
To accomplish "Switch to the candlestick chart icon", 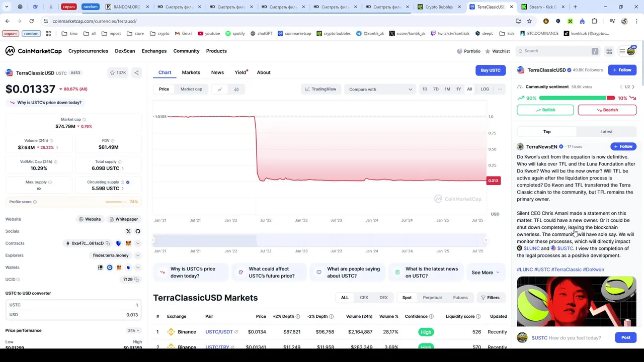I will (x=236, y=89).
